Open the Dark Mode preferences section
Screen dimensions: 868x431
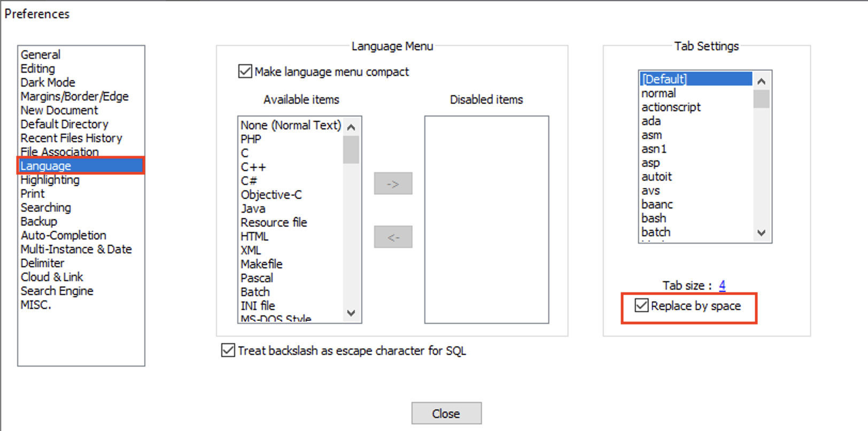(x=48, y=82)
